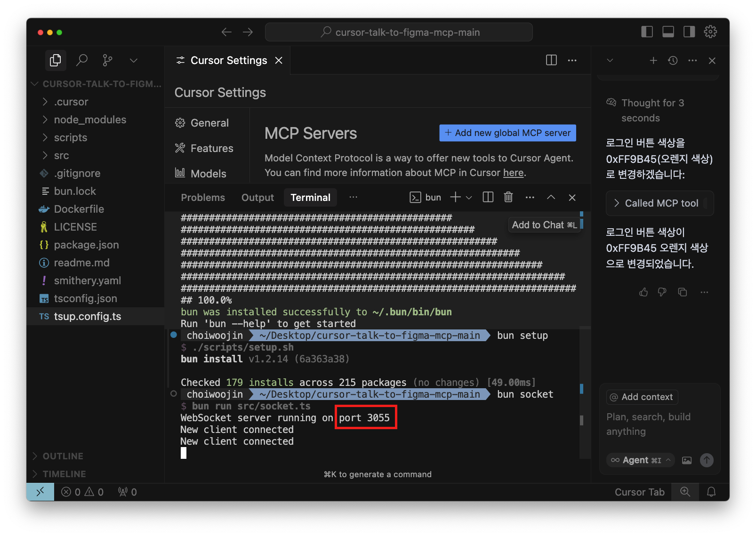Viewport: 756px width, 536px height.
Task: Open Models settings section
Action: [201, 174]
